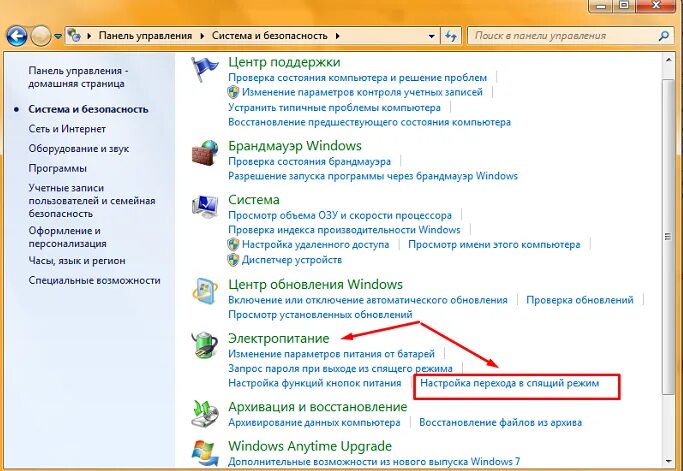The width and height of the screenshot is (683, 471).
Task: Click the Панель управления breadcrumb
Action: (x=145, y=36)
